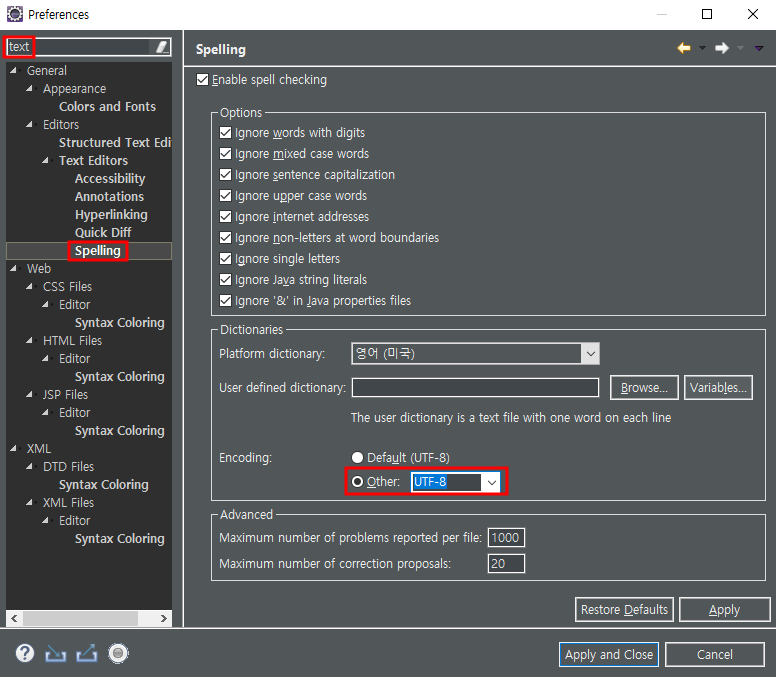776x677 pixels.
Task: Toggle Ignore mixed case words
Action: coord(225,154)
